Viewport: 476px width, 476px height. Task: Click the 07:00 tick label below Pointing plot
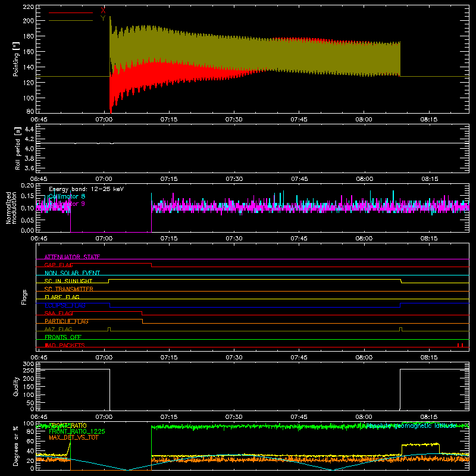coord(104,120)
